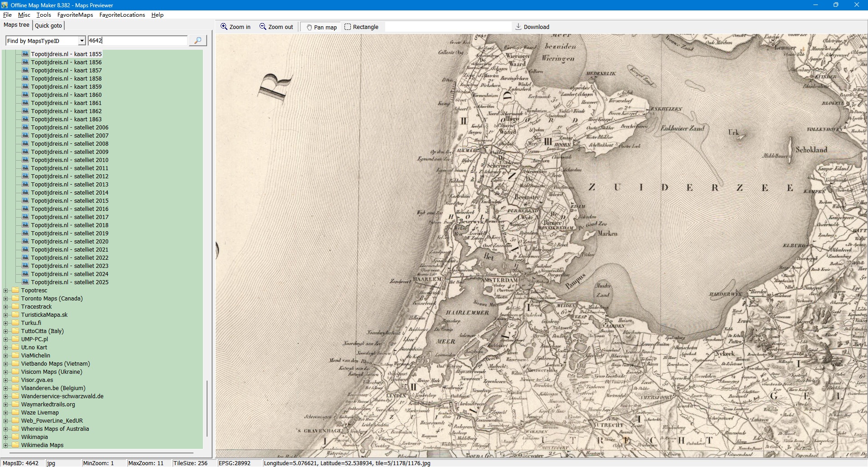Click the Waze Livemap folder icon

[15, 412]
